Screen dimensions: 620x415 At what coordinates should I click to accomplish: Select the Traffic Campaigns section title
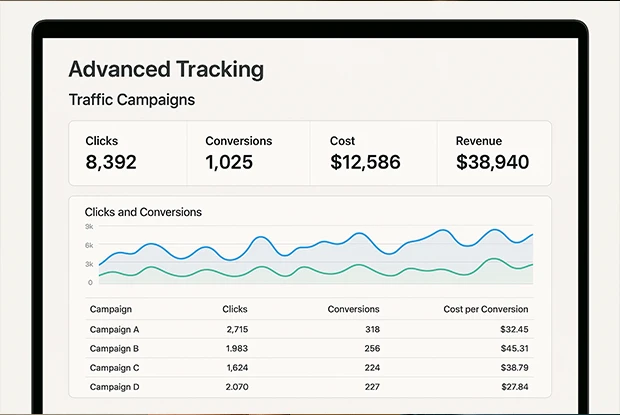pyautogui.click(x=131, y=100)
